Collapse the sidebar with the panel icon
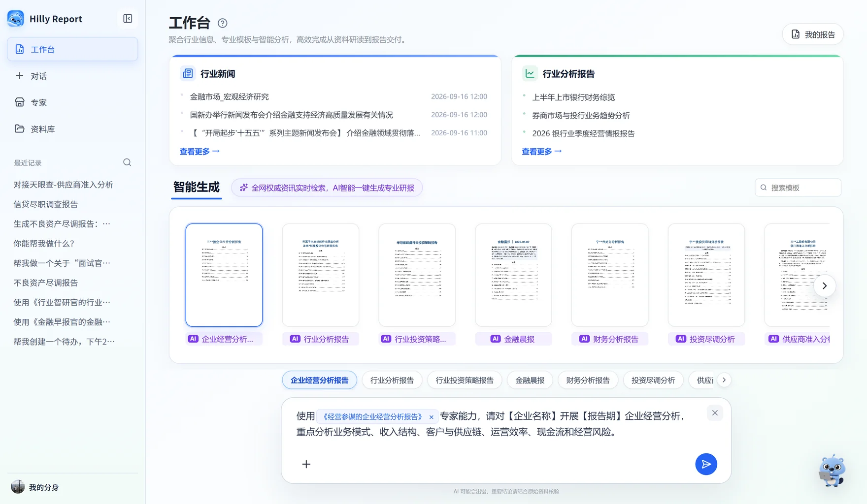This screenshot has height=504, width=867. click(128, 19)
